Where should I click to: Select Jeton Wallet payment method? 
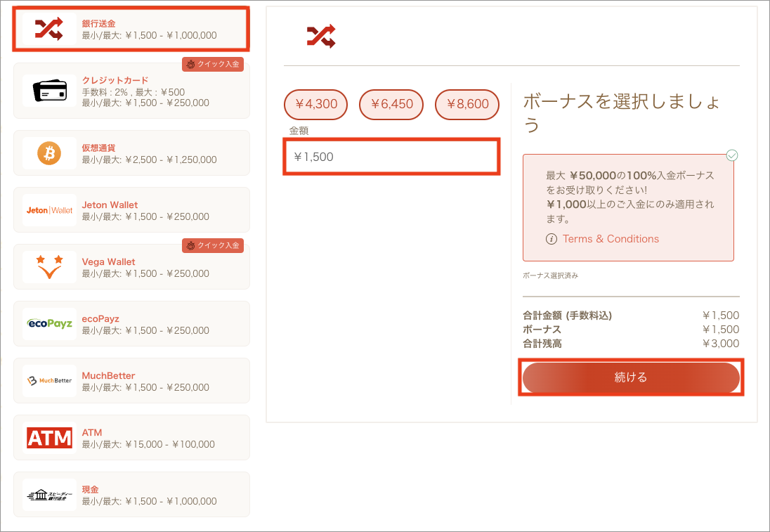pyautogui.click(x=131, y=210)
